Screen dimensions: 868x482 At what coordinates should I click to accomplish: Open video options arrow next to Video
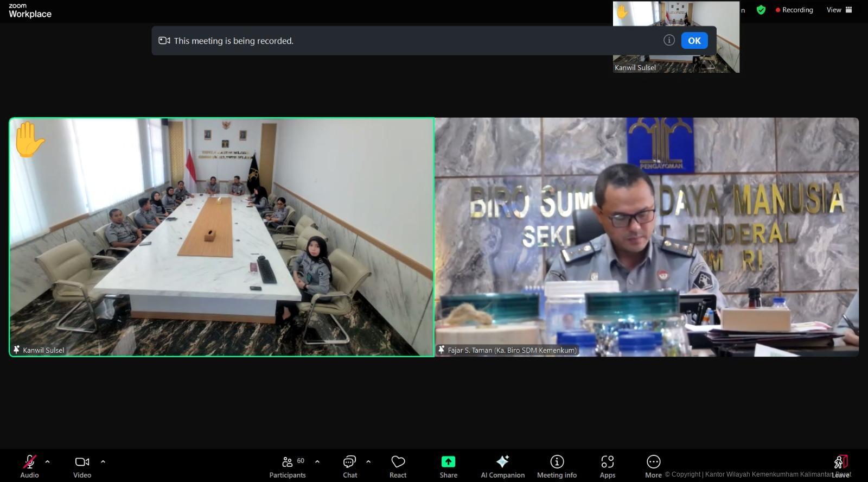pyautogui.click(x=103, y=462)
